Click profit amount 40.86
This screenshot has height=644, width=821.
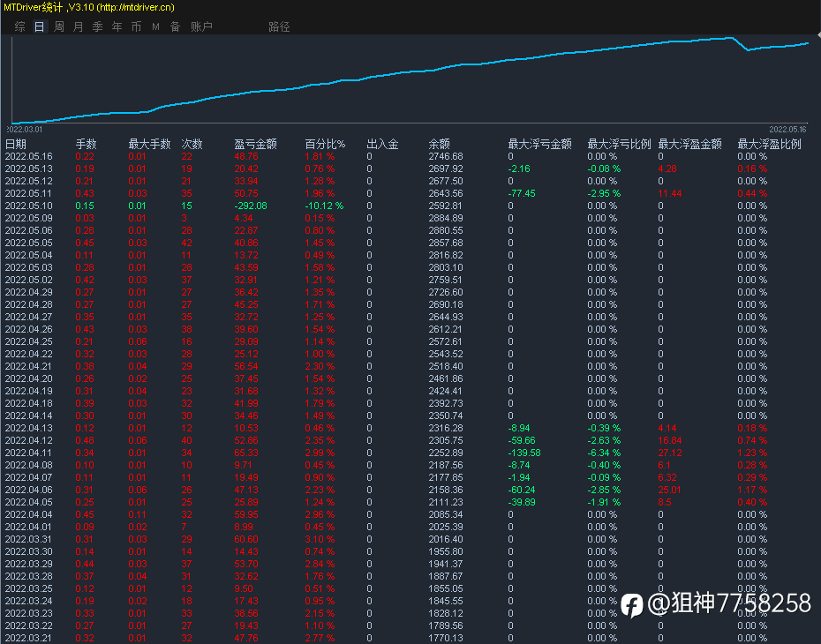(246, 243)
